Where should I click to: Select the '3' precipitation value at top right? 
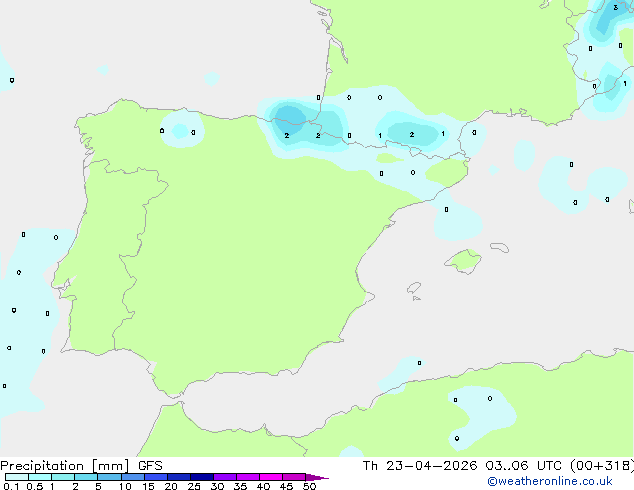[x=615, y=8]
